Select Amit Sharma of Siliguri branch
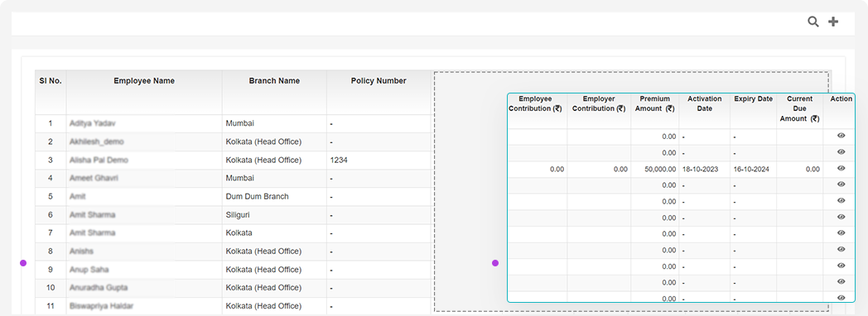The height and width of the screenshot is (316, 868). 93,215
